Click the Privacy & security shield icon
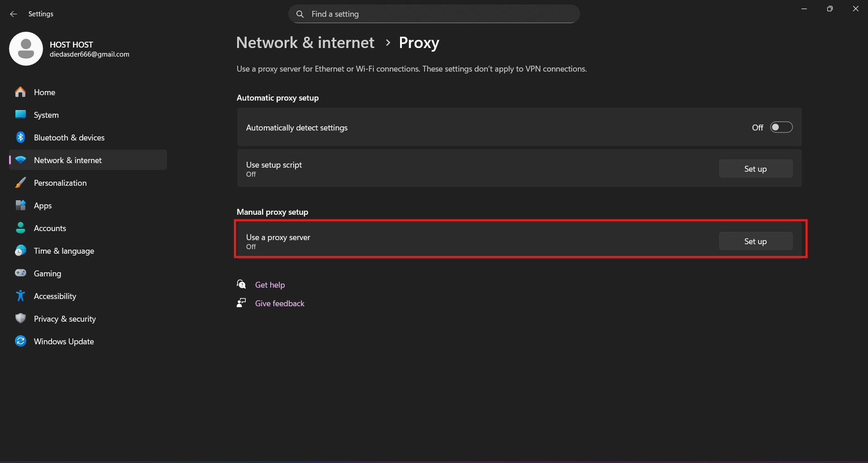 click(20, 318)
